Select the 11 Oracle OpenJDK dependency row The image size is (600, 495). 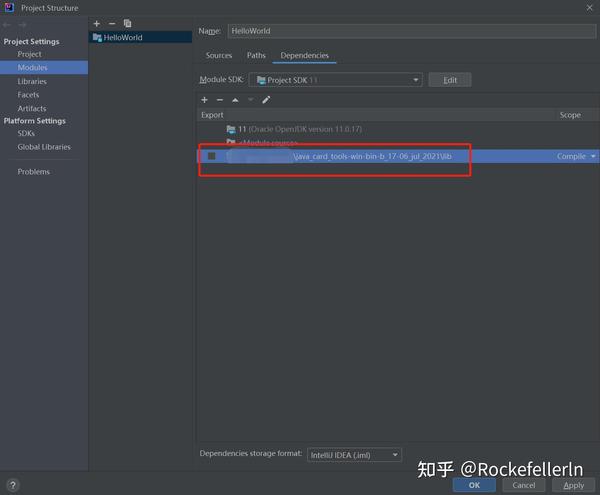[x=398, y=129]
